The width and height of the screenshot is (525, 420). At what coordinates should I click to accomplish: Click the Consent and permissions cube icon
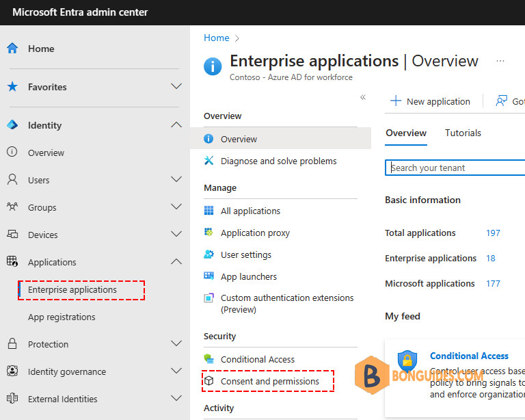(x=209, y=381)
